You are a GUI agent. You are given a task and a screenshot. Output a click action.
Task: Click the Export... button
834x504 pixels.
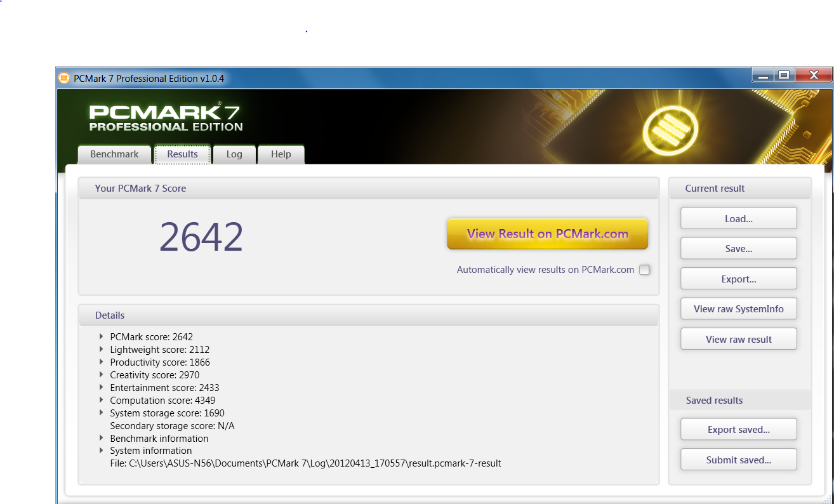739,279
